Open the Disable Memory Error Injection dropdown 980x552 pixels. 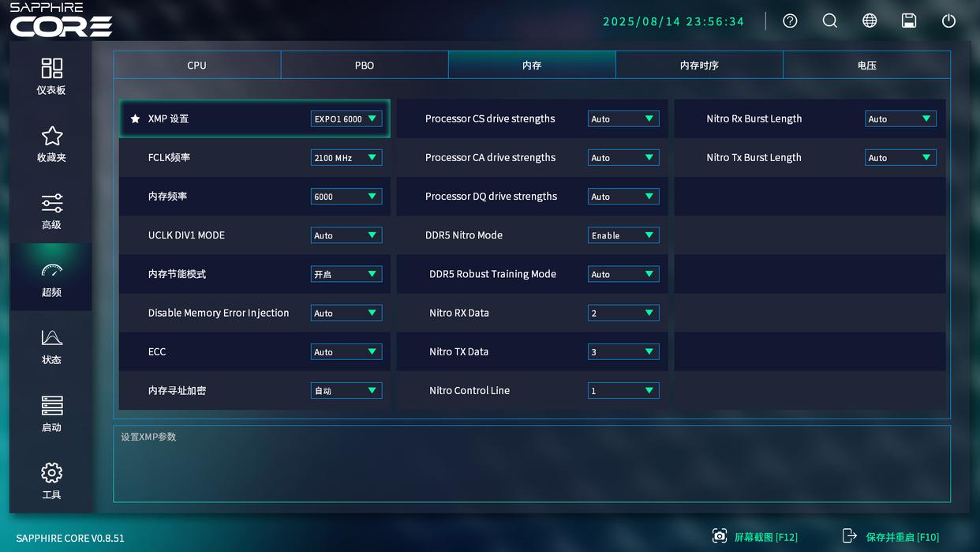pyautogui.click(x=346, y=313)
